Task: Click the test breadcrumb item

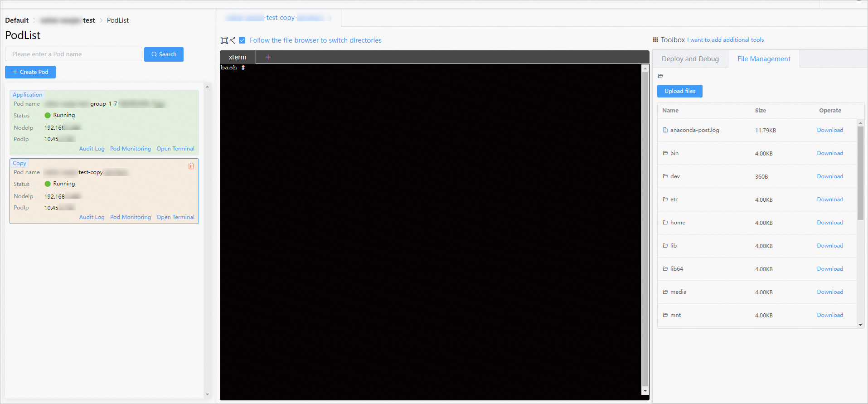Action: point(89,20)
